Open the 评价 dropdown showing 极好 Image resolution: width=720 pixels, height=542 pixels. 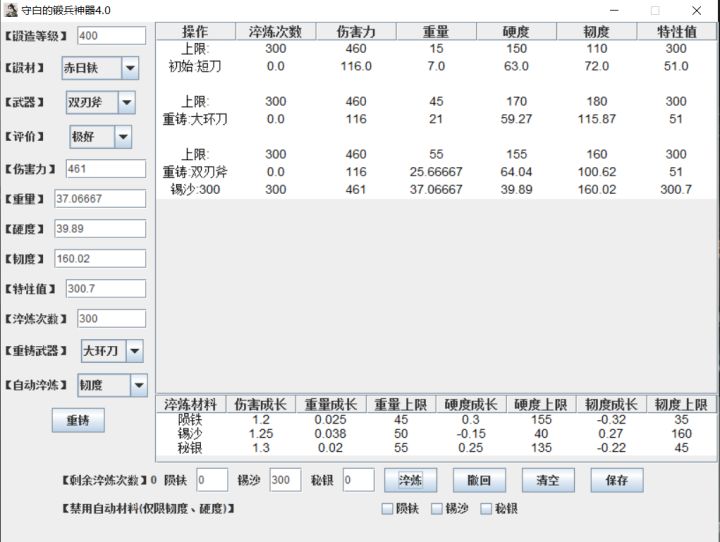[x=101, y=136]
